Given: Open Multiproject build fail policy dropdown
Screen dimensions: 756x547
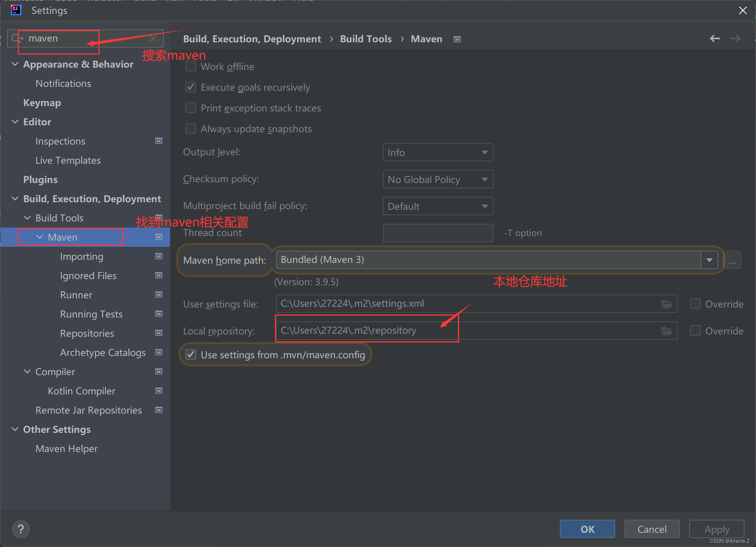Looking at the screenshot, I should pos(438,206).
